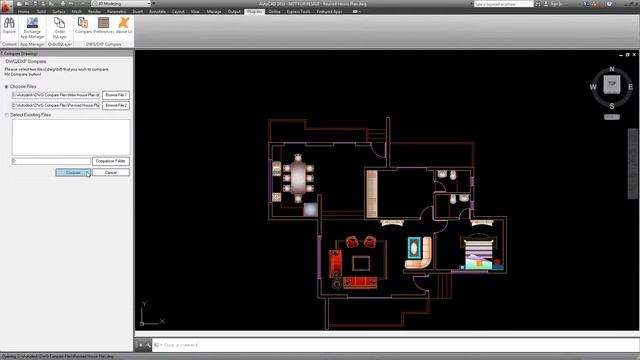This screenshot has height=360, width=640.
Task: Rotate view to North on compass
Action: click(x=612, y=69)
